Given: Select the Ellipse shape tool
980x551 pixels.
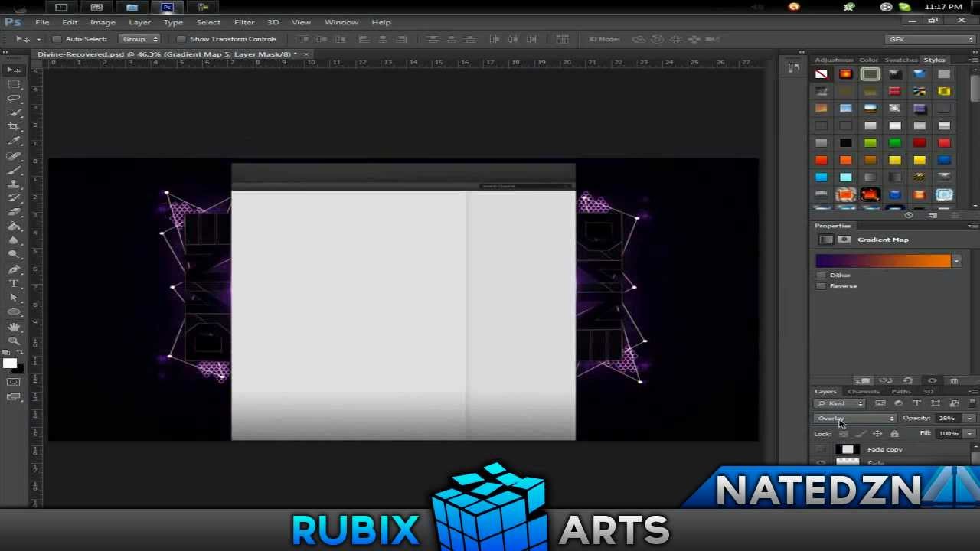Looking at the screenshot, I should pyautogui.click(x=14, y=311).
